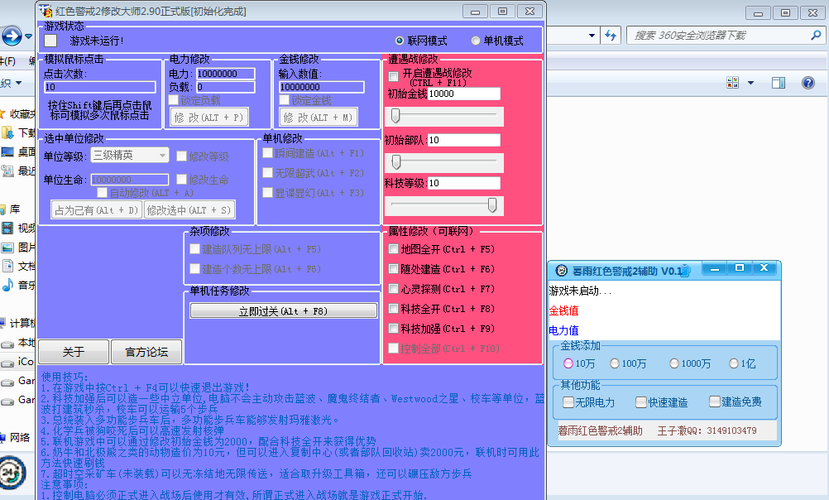Click the 科技等级 slider handle
Image resolution: width=829 pixels, height=500 pixels.
click(492, 205)
